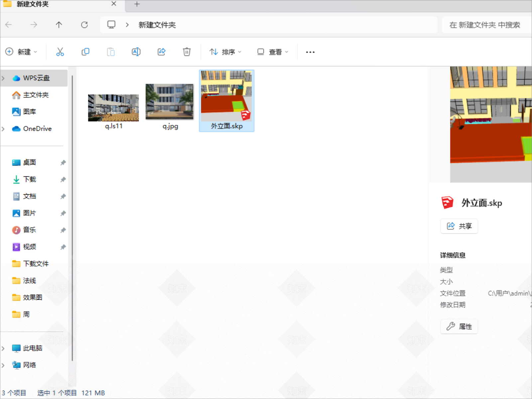Viewport: 532px width, 399px height.
Task: Click the Paste clipboard icon
Action: click(x=111, y=52)
